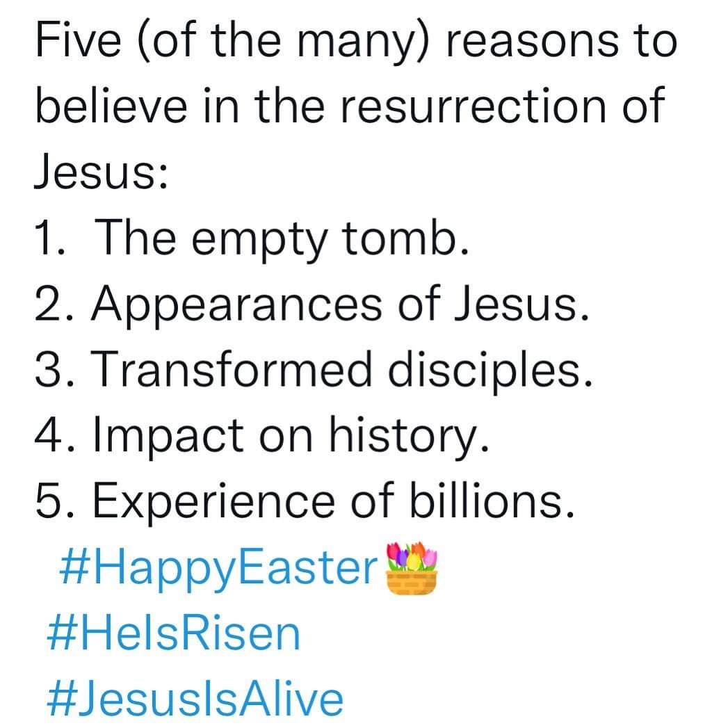Open the #HeIsRisen hashtag

coord(174,634)
